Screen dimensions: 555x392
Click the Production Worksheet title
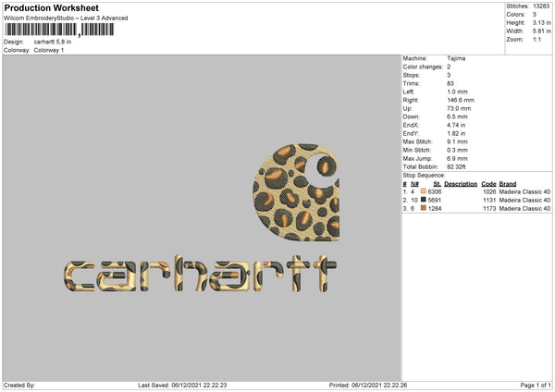(51, 7)
